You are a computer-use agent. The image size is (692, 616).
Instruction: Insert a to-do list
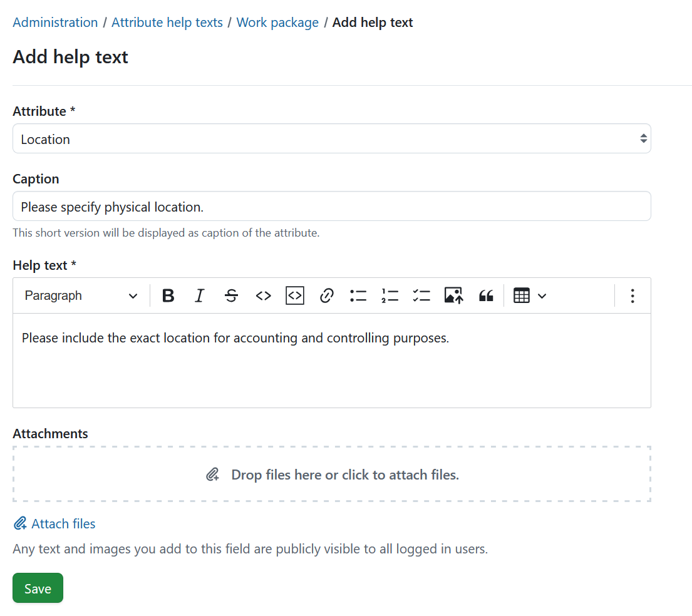(421, 295)
